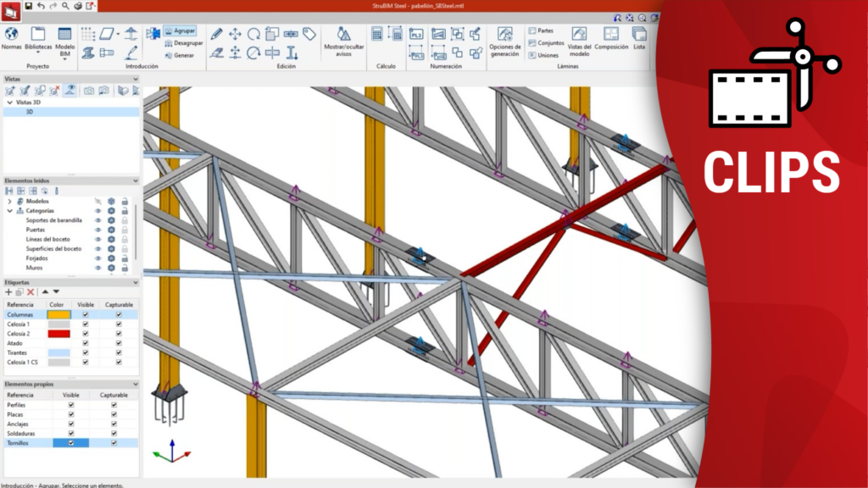Click the orange Columnas color swatch
Viewport: 868px width, 488px height.
click(x=59, y=314)
